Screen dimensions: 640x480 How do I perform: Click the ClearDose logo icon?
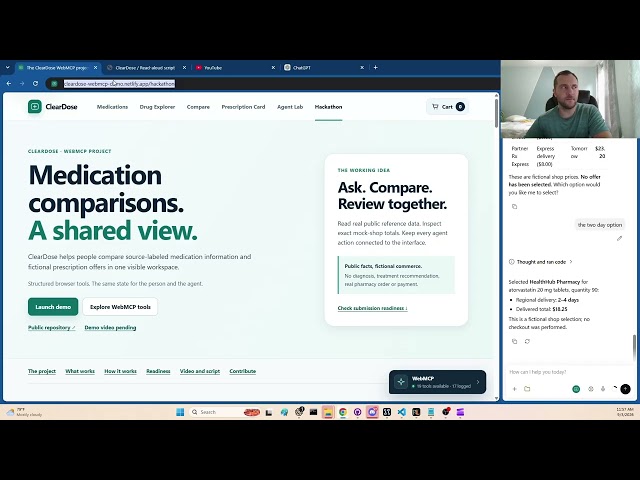click(35, 107)
